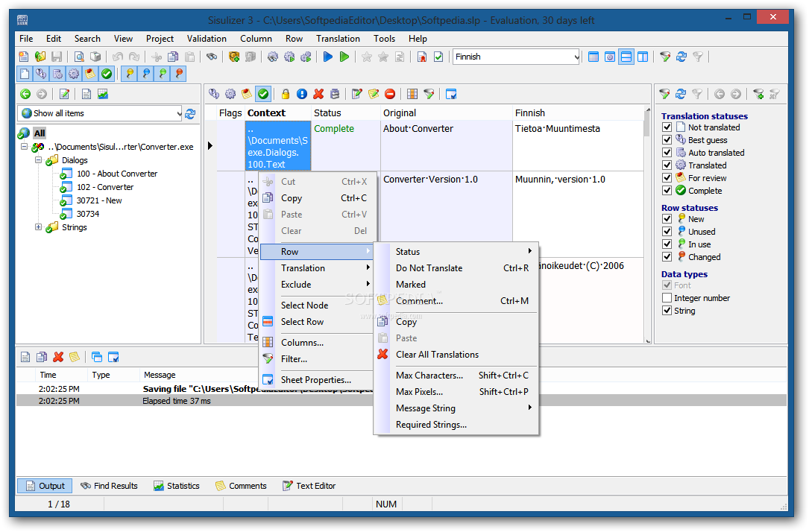Select Filter... in the context menu

point(317,359)
